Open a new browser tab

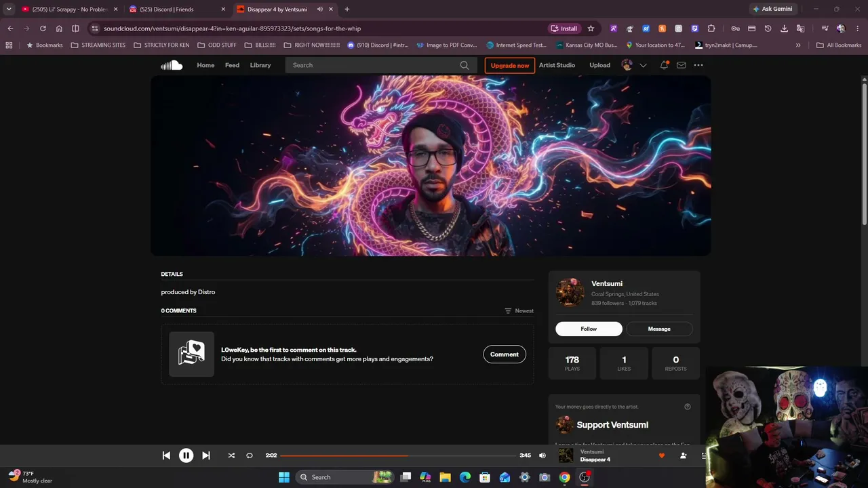[x=347, y=9]
